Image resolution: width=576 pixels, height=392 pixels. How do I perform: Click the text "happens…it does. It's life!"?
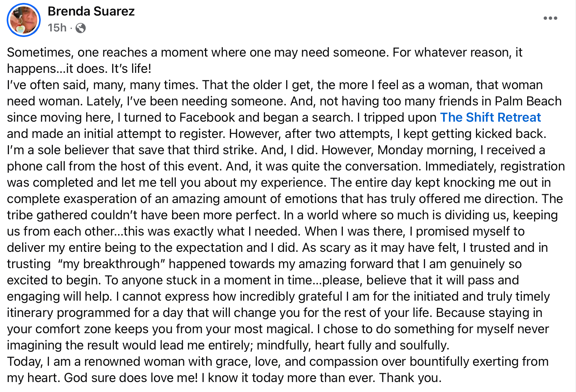79,69
